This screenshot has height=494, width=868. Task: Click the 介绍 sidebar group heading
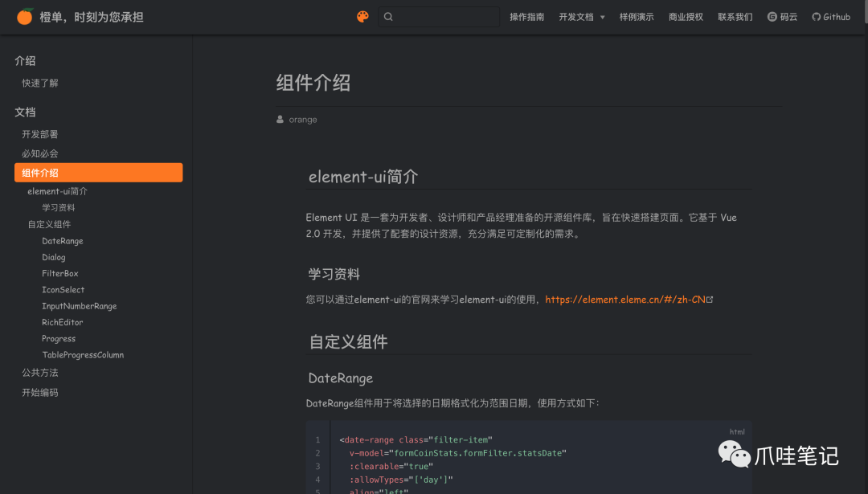pyautogui.click(x=25, y=61)
